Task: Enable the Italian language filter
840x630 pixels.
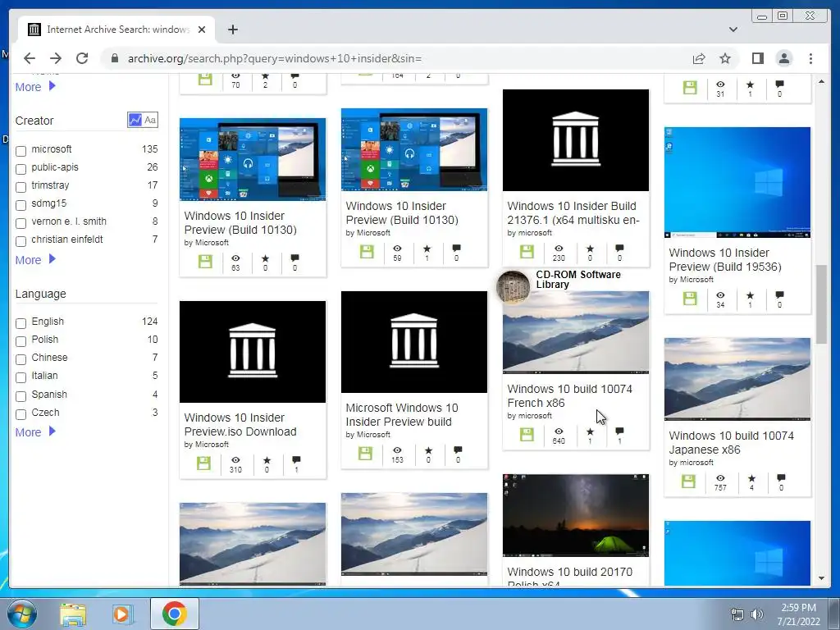Action: [x=21, y=377]
